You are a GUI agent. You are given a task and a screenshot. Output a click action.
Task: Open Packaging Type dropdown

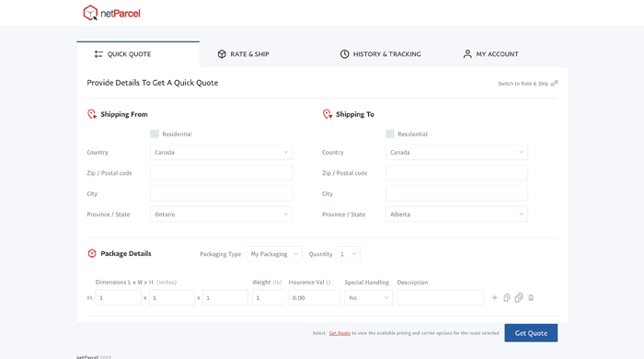coord(274,254)
